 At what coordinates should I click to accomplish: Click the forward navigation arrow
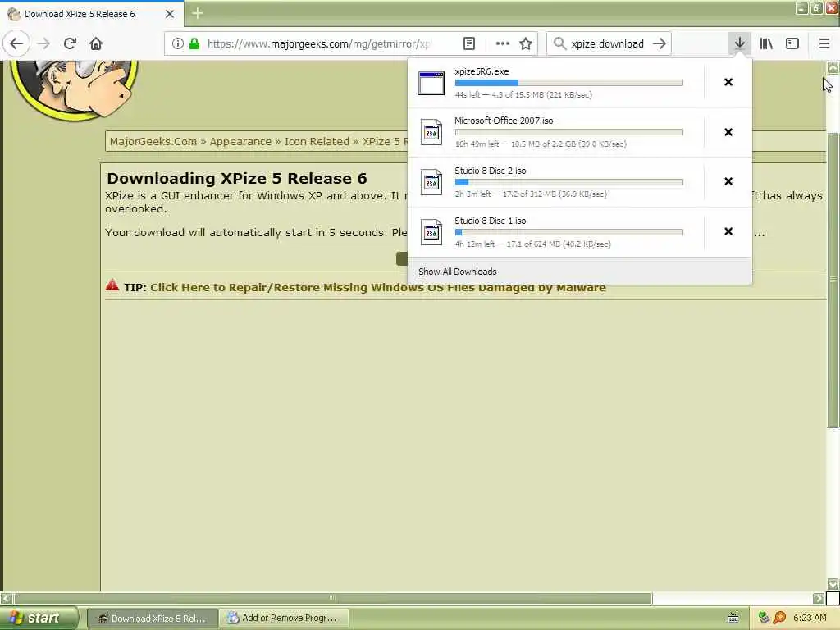click(x=44, y=43)
